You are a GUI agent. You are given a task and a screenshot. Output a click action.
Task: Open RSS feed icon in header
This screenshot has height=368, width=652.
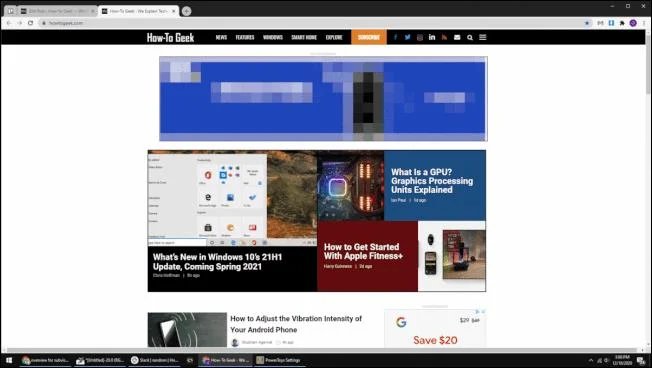click(445, 37)
